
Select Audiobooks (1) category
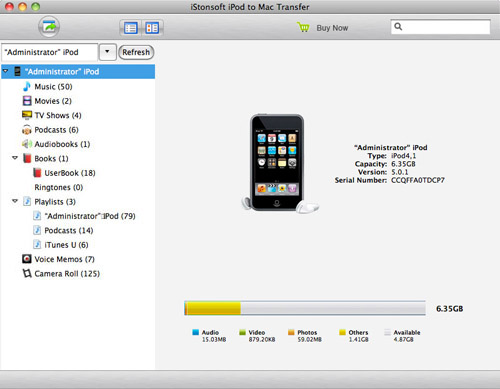coord(62,144)
